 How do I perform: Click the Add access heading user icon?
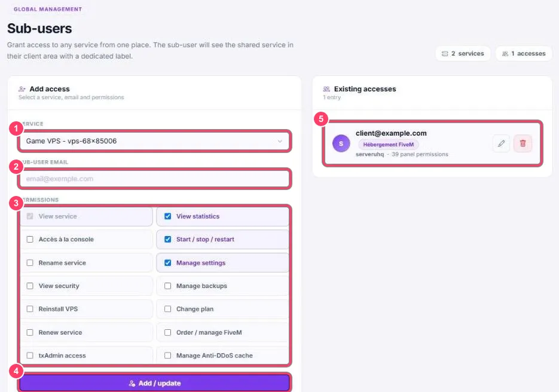[x=22, y=88]
